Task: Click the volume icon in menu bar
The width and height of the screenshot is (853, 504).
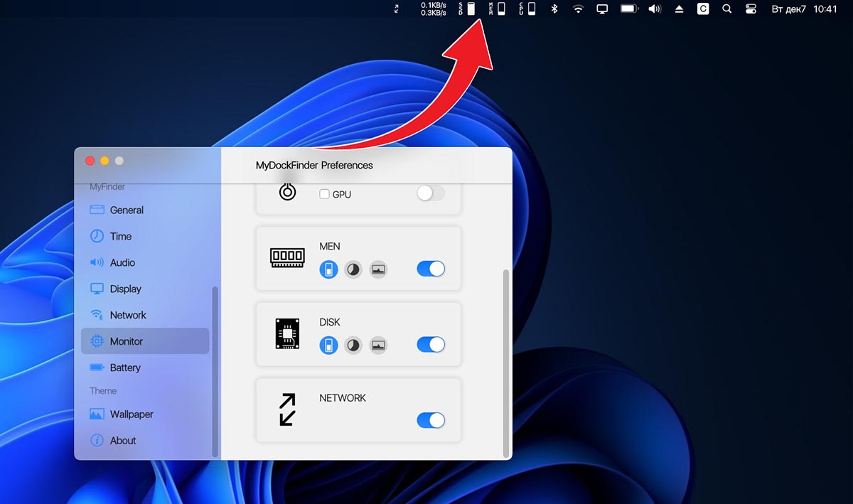Action: click(655, 9)
